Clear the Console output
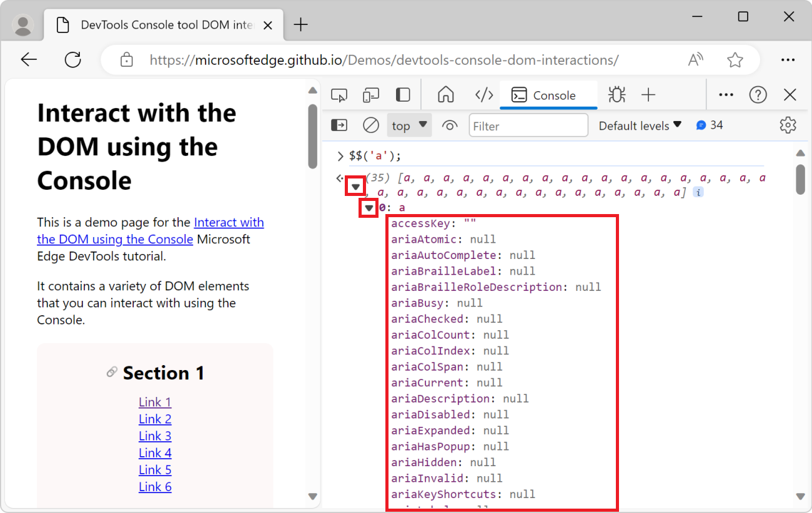Image resolution: width=812 pixels, height=513 pixels. click(370, 125)
